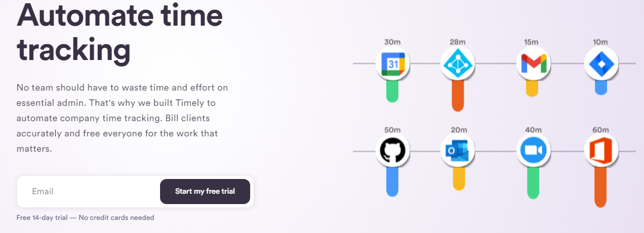The height and width of the screenshot is (233, 644).
Task: Click the blue bar under GitHub
Action: 393,182
